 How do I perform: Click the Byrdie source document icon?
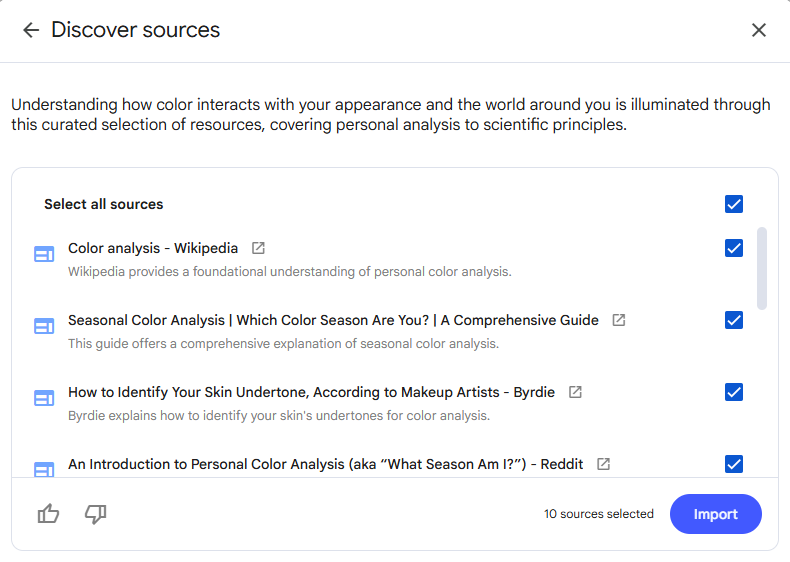[44, 398]
